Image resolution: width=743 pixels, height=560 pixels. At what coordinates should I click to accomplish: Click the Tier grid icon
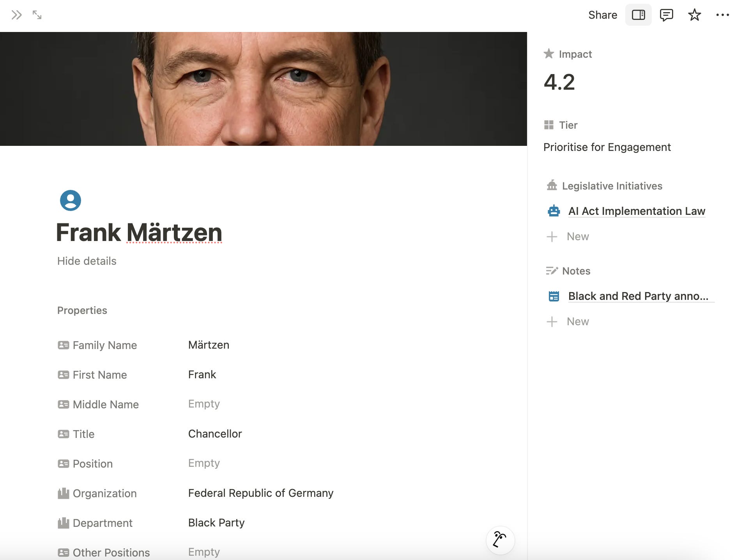coord(549,125)
